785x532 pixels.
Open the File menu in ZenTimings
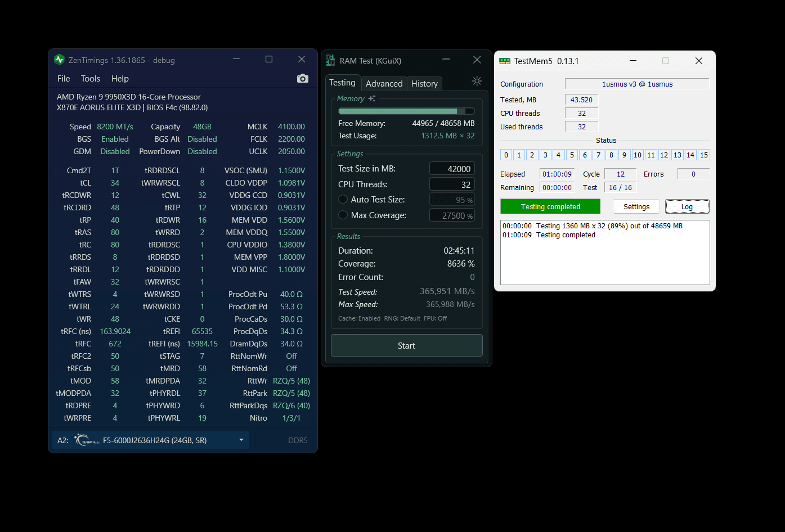click(64, 79)
